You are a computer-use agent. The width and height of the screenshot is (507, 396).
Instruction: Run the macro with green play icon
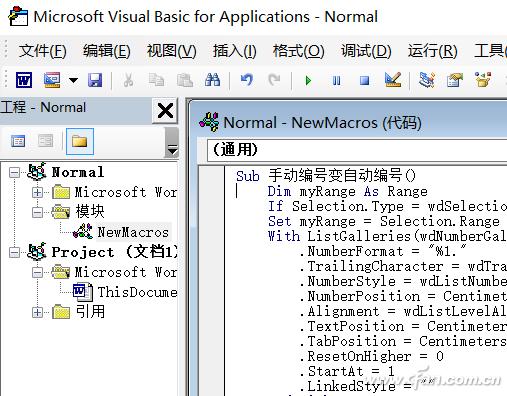308,80
